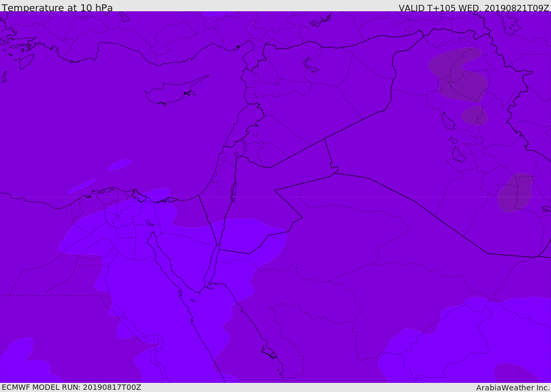Click the 'ECMWF MODEL RUN: 20190817T00Z' footer text

(72, 387)
